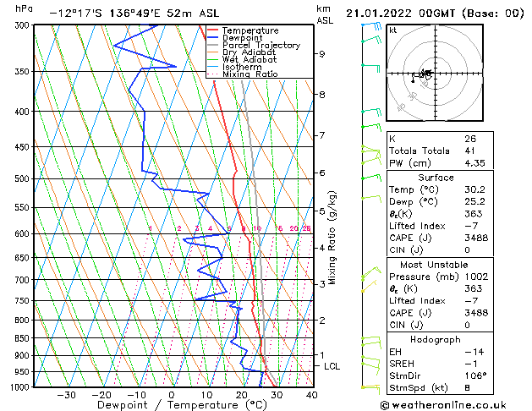Click the 1000 hPa pressure label

click(x=22, y=387)
